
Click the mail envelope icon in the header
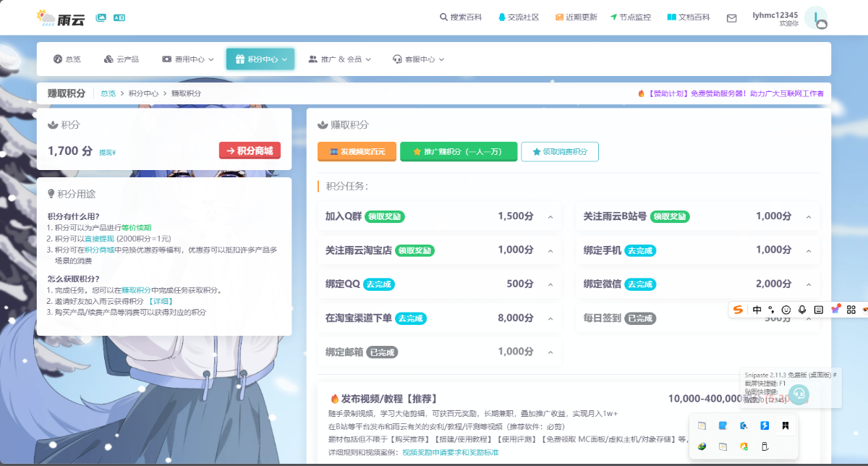[x=731, y=18]
